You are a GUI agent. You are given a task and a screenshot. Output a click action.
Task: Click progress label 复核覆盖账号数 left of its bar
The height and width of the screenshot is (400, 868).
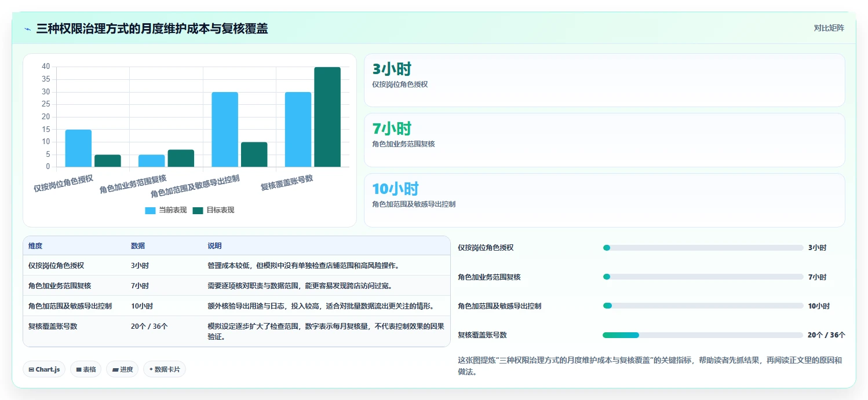coord(482,335)
